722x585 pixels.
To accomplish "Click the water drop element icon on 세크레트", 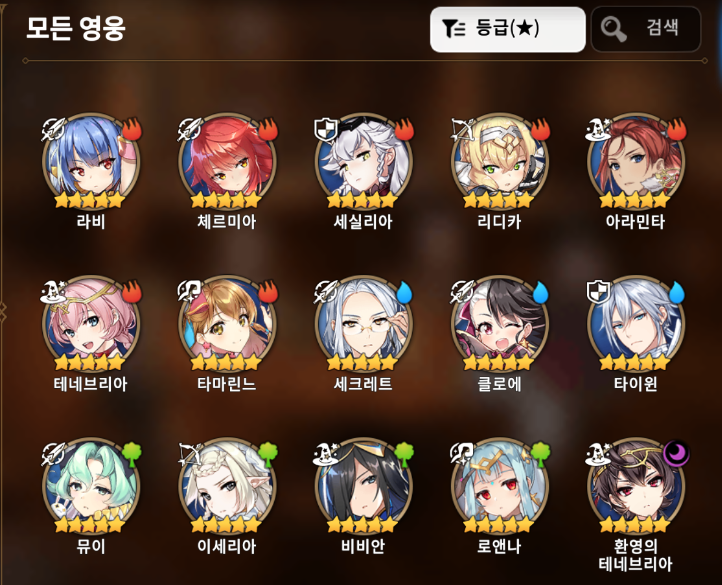I will pyautogui.click(x=404, y=292).
